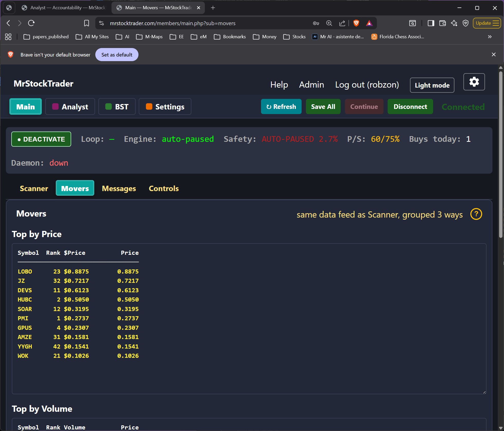504x431 pixels.
Task: Click the WOK symbol row
Action: tap(78, 356)
